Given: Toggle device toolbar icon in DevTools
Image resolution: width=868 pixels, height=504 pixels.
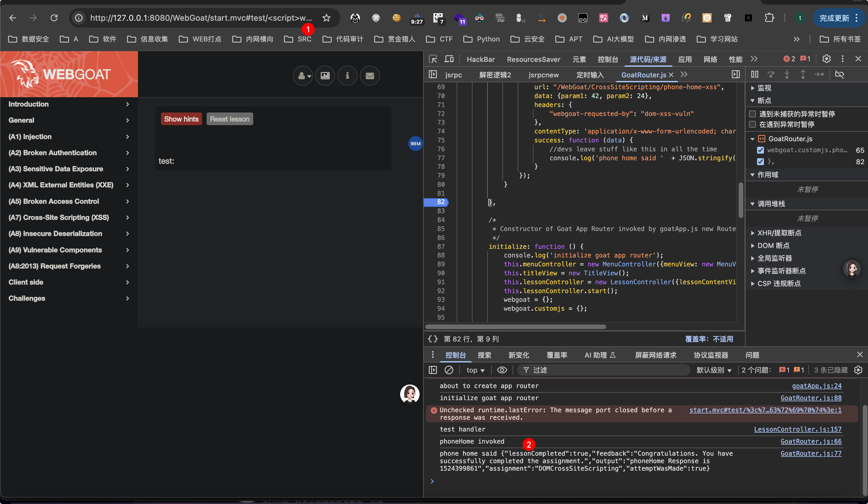Looking at the screenshot, I should click(449, 59).
